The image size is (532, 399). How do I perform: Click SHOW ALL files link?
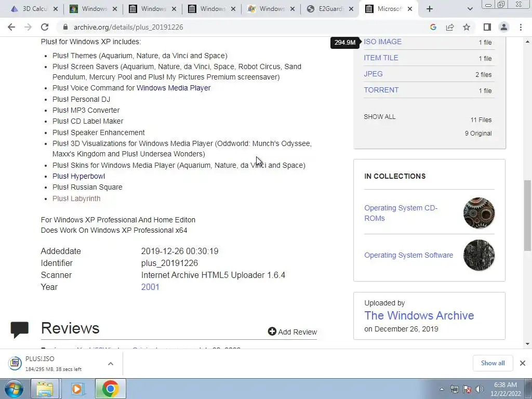tap(380, 117)
